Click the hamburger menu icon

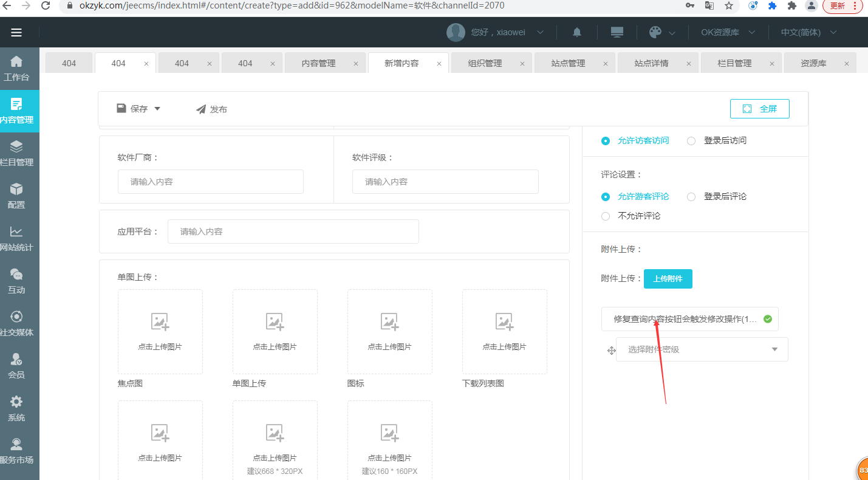tap(16, 33)
